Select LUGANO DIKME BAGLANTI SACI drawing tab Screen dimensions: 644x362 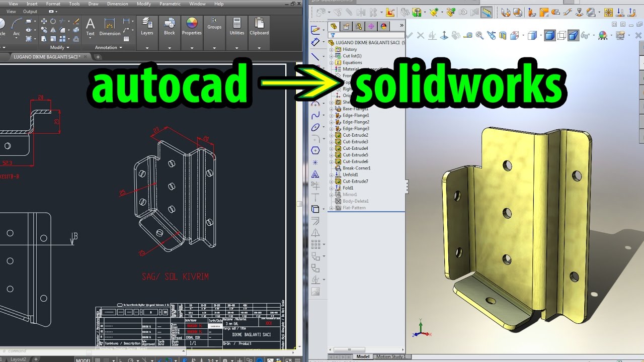pos(46,57)
